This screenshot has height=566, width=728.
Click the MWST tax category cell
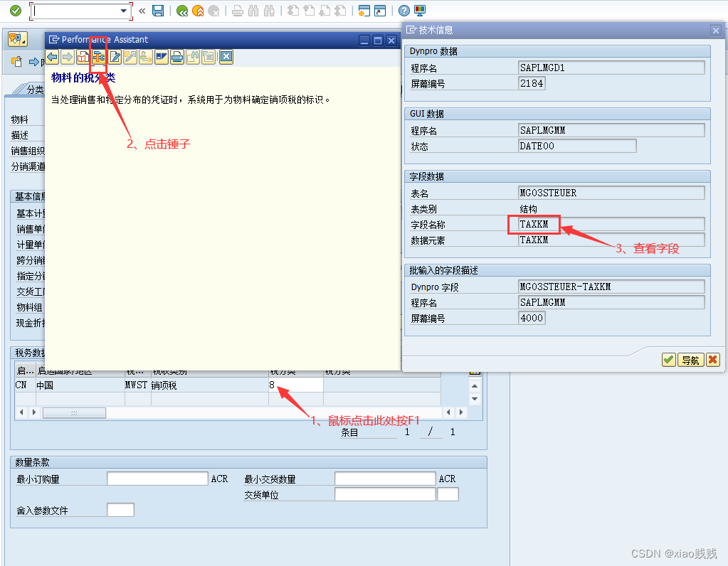coord(137,385)
